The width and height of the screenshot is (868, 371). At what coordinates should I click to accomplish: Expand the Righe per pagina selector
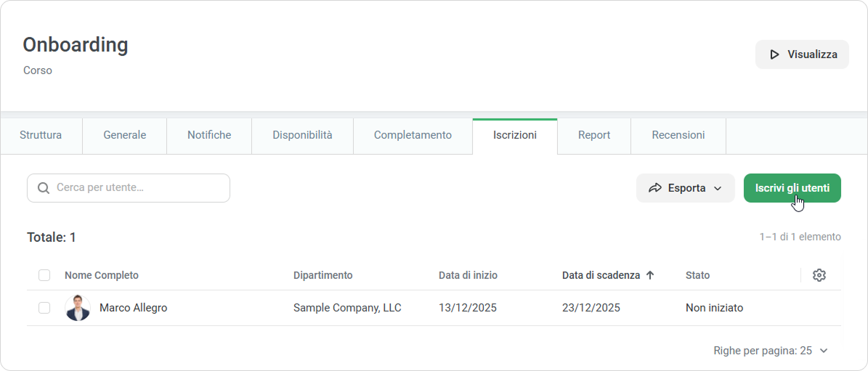(x=771, y=351)
